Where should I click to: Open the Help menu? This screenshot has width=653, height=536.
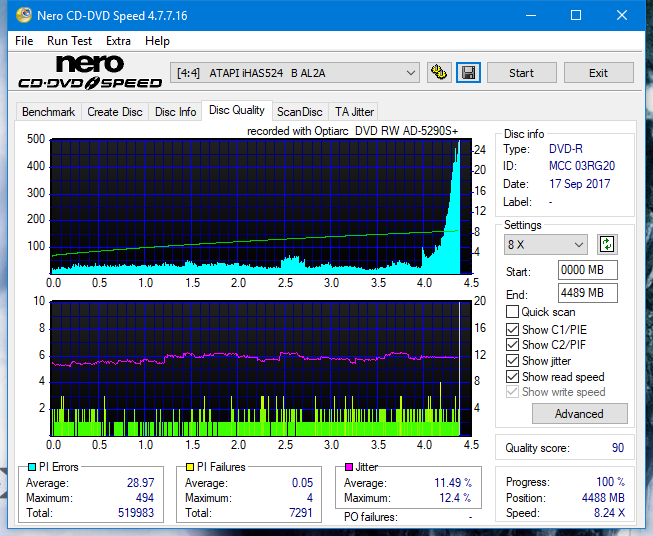coord(157,41)
